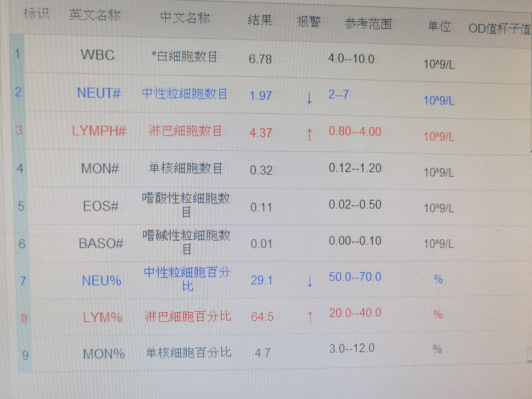Viewport: 532px width, 399px height.
Task: Select row number 3 marker
Action: click(19, 130)
